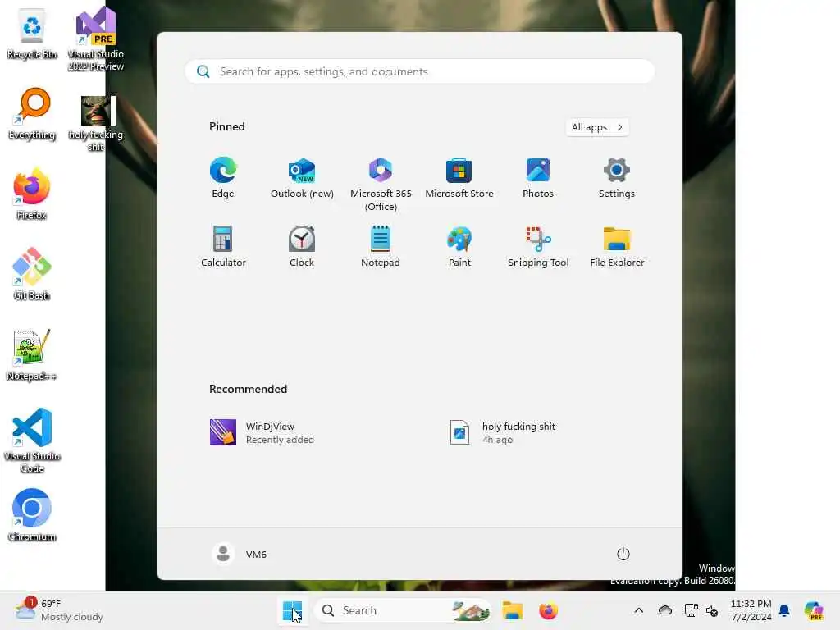
Task: Launch the Photos app
Action: [x=538, y=178]
